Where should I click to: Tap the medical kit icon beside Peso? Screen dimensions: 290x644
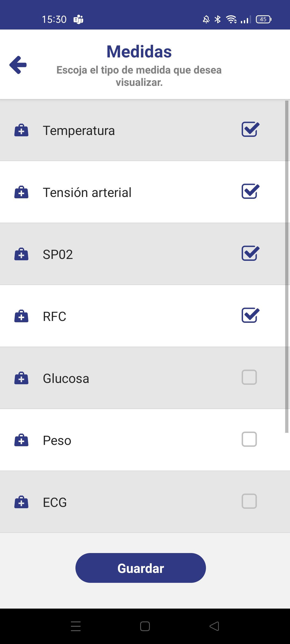coord(21,440)
